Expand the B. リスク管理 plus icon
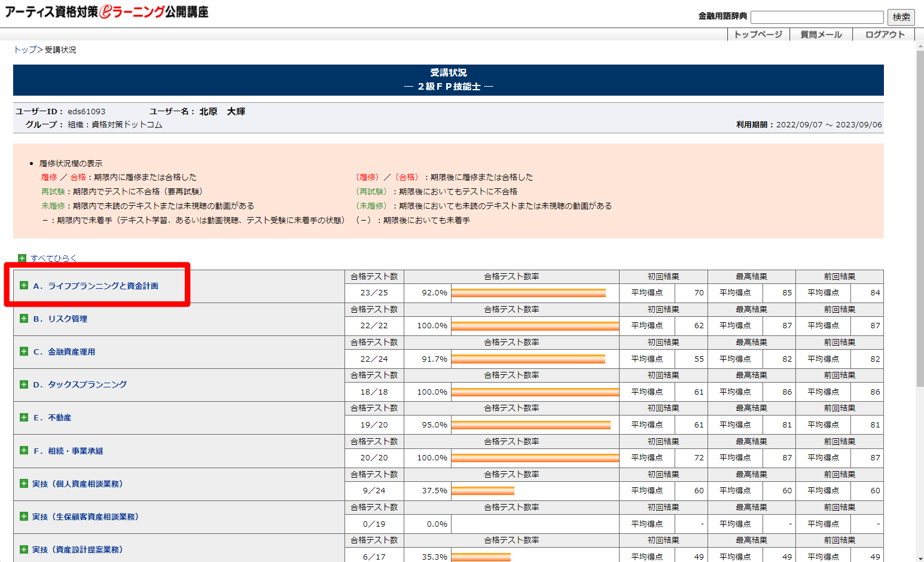Screen dimensions: 924x562 (24, 319)
